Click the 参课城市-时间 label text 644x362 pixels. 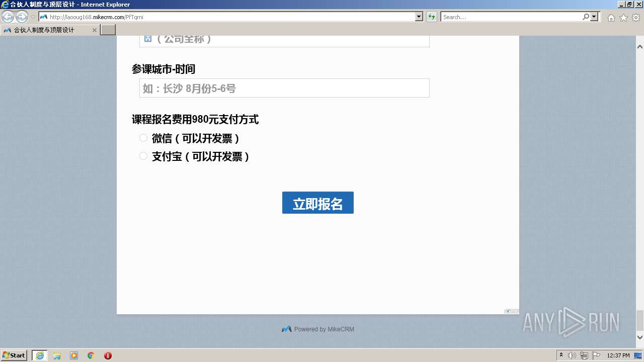click(164, 69)
